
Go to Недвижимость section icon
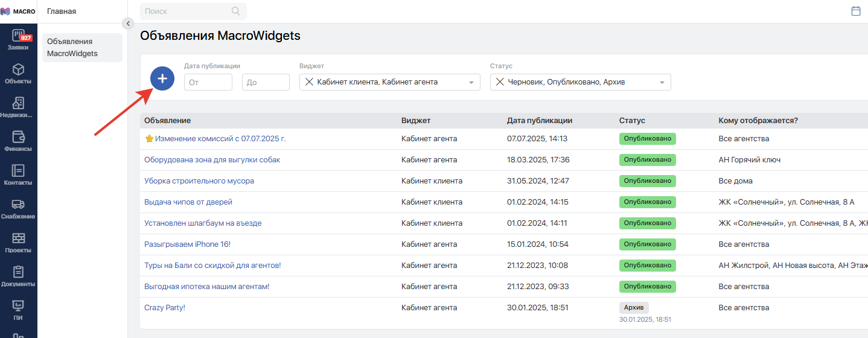click(x=18, y=107)
